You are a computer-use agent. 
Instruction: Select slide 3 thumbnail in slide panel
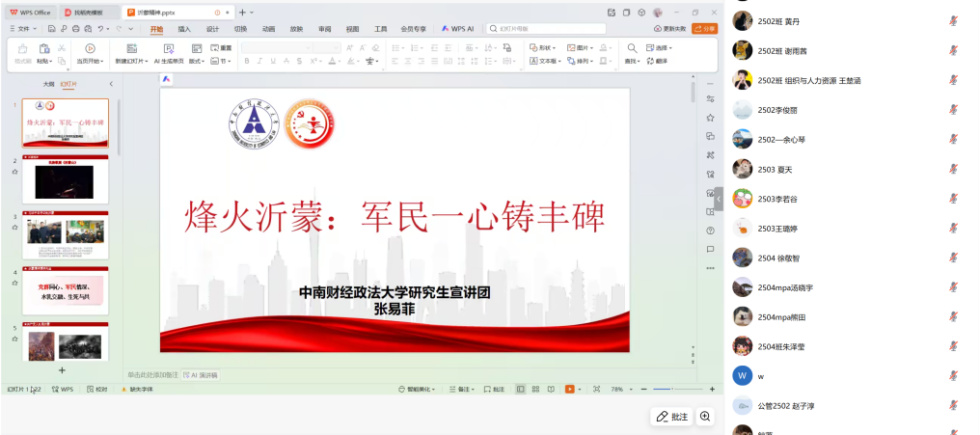pos(66,231)
